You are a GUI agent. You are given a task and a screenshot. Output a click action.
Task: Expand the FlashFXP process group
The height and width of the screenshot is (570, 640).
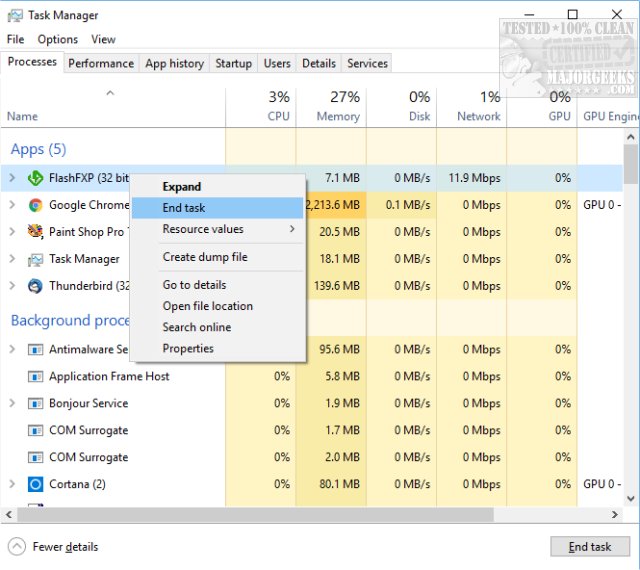click(12, 178)
